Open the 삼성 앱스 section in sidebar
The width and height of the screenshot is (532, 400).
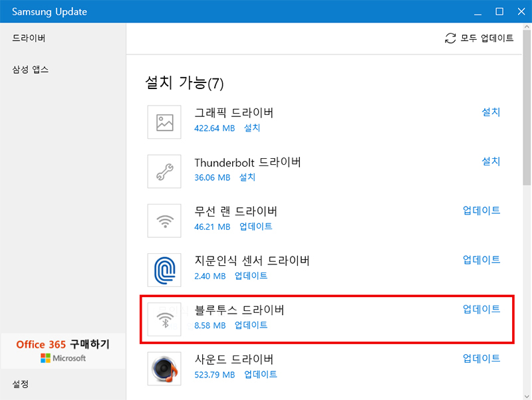(x=31, y=70)
